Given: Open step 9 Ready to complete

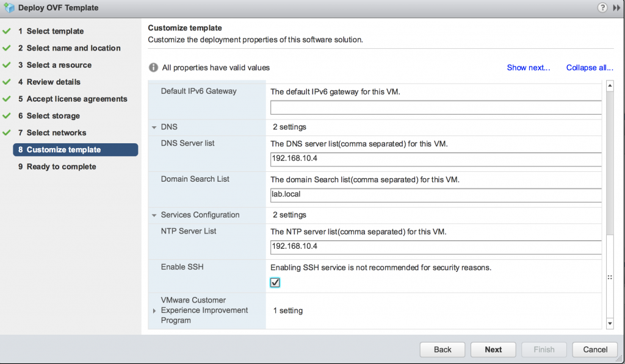Looking at the screenshot, I should pyautogui.click(x=57, y=166).
